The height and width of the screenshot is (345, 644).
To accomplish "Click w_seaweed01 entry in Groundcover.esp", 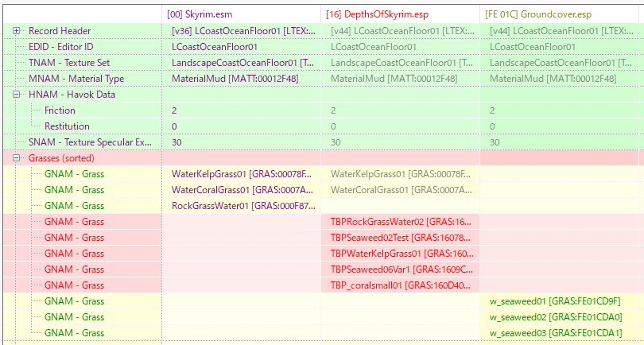I will click(555, 301).
